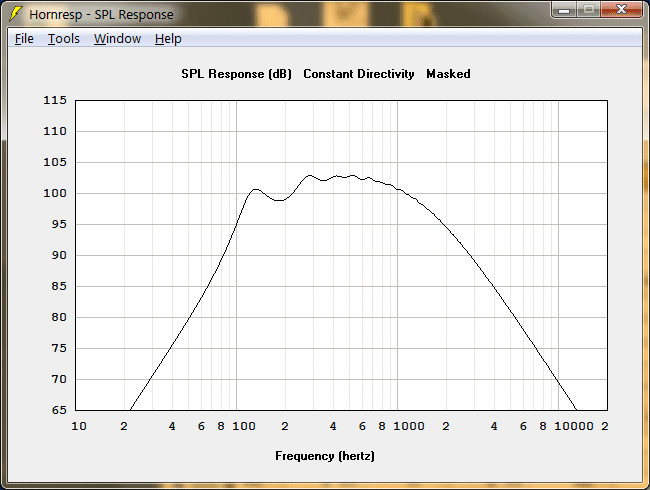Open the File menu
This screenshot has width=650, height=490.
[x=24, y=39]
